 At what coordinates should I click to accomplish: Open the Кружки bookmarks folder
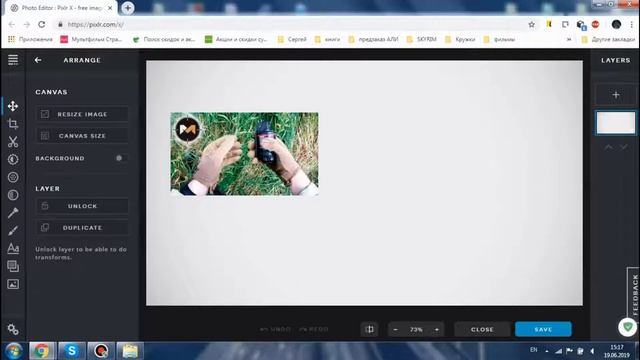pyautogui.click(x=460, y=39)
